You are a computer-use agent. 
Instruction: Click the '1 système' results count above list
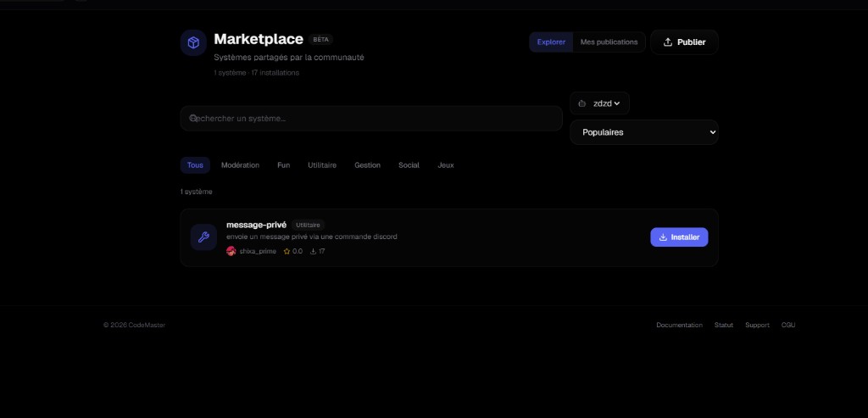click(197, 192)
